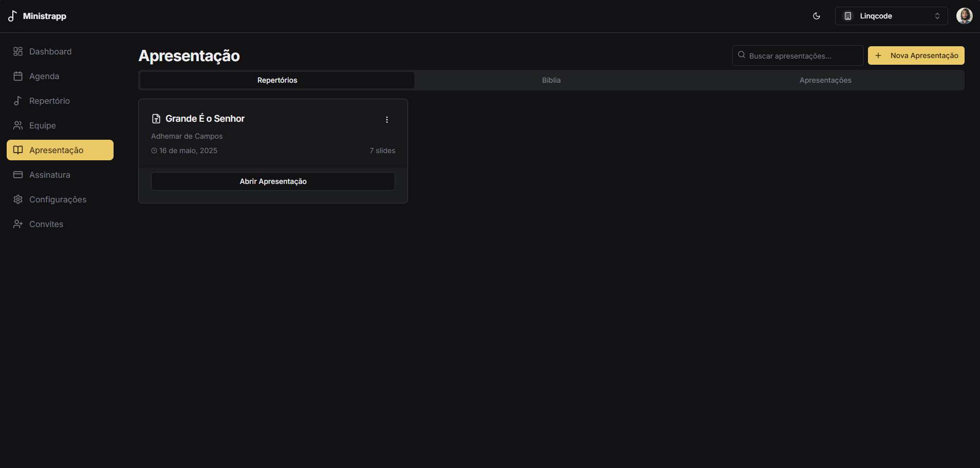Viewport: 980px width, 468px height.
Task: Click the Ministrapp music note logo
Action: pyautogui.click(x=12, y=16)
